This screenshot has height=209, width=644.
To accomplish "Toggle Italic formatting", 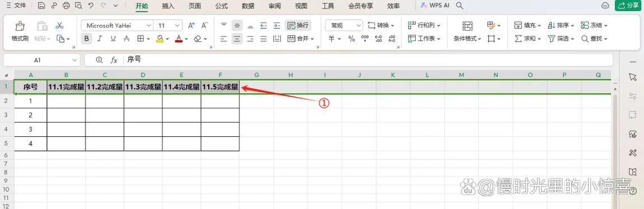I will point(100,39).
